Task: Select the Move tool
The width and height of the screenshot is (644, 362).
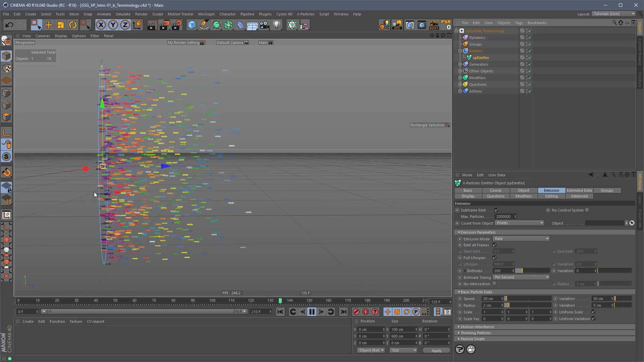Action: coord(48,25)
